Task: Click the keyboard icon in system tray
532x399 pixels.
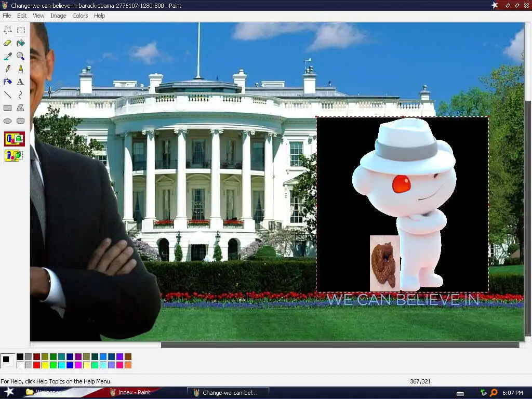Action: 460,394
